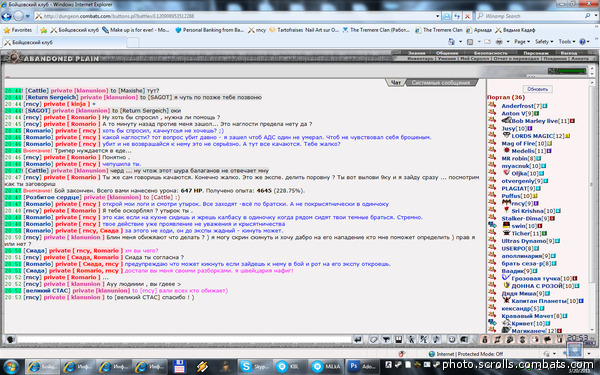Image resolution: width=600 pixels, height=375 pixels.
Task: Open the blue Help question mark icon
Action: 582,42
